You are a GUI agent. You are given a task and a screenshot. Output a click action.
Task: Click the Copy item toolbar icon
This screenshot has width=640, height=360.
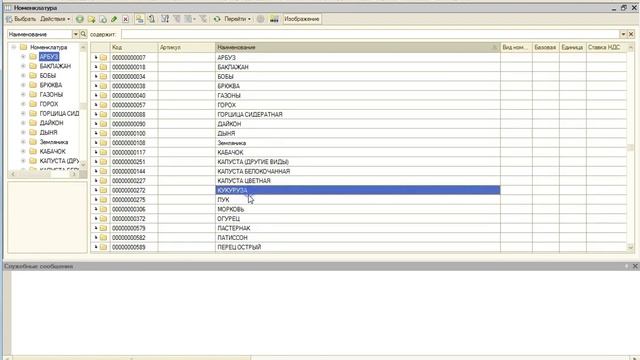(x=103, y=19)
